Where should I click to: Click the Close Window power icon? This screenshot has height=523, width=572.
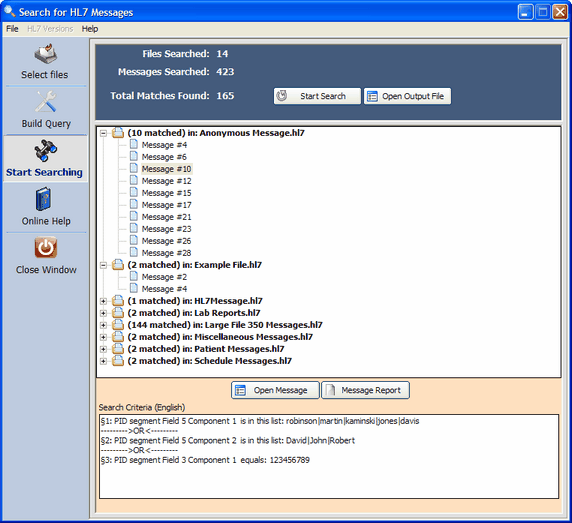[x=46, y=247]
